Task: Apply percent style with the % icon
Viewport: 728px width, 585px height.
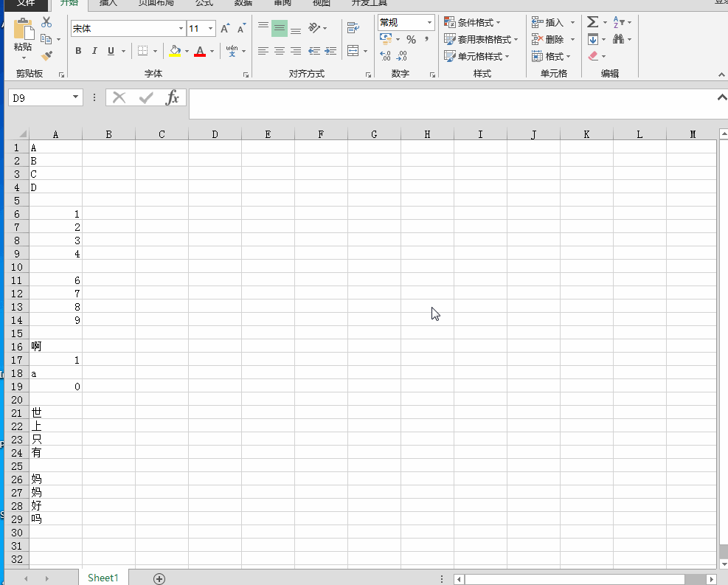Action: tap(411, 39)
